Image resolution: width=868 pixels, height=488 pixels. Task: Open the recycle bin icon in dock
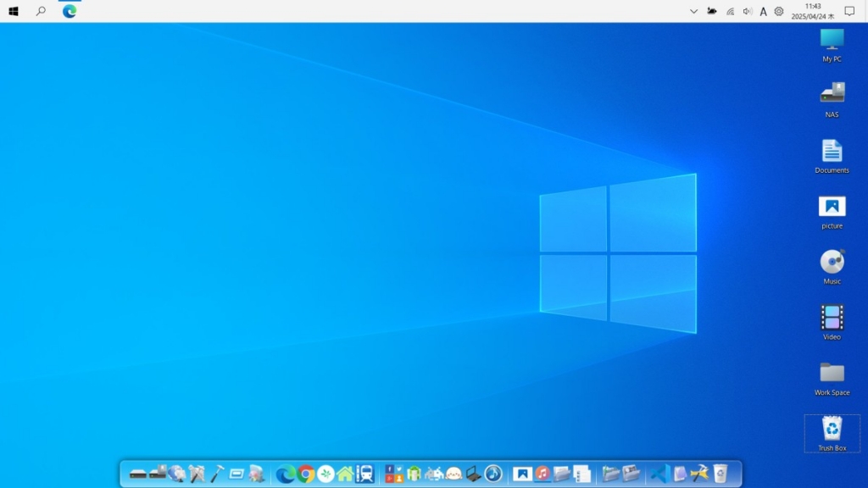click(720, 473)
